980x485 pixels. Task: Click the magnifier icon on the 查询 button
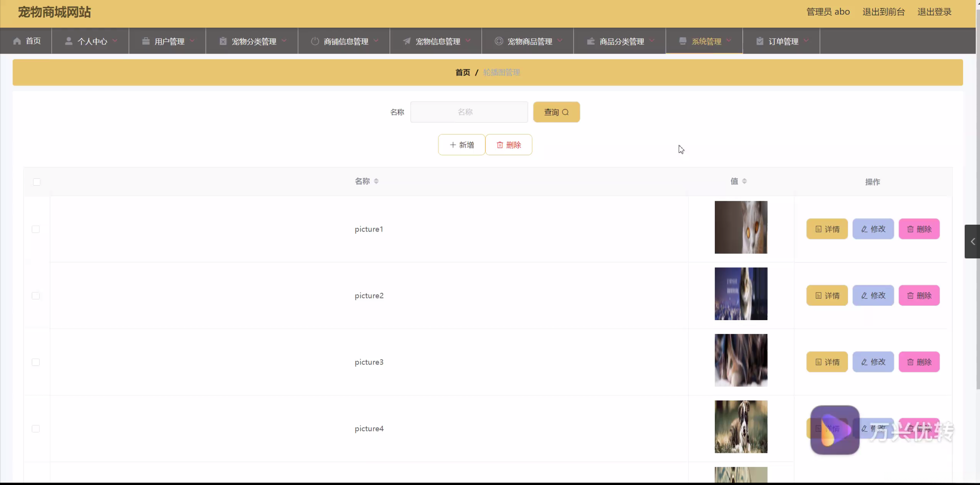[565, 112]
